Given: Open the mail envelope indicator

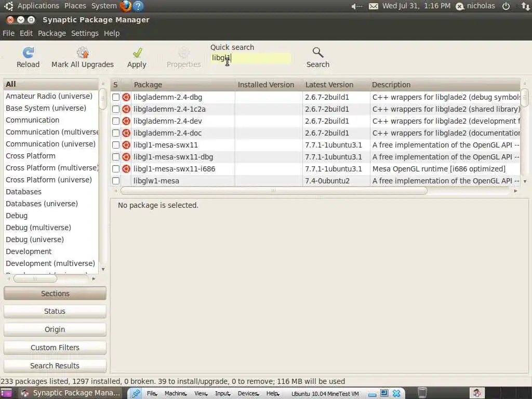Looking at the screenshot, I should [x=373, y=6].
